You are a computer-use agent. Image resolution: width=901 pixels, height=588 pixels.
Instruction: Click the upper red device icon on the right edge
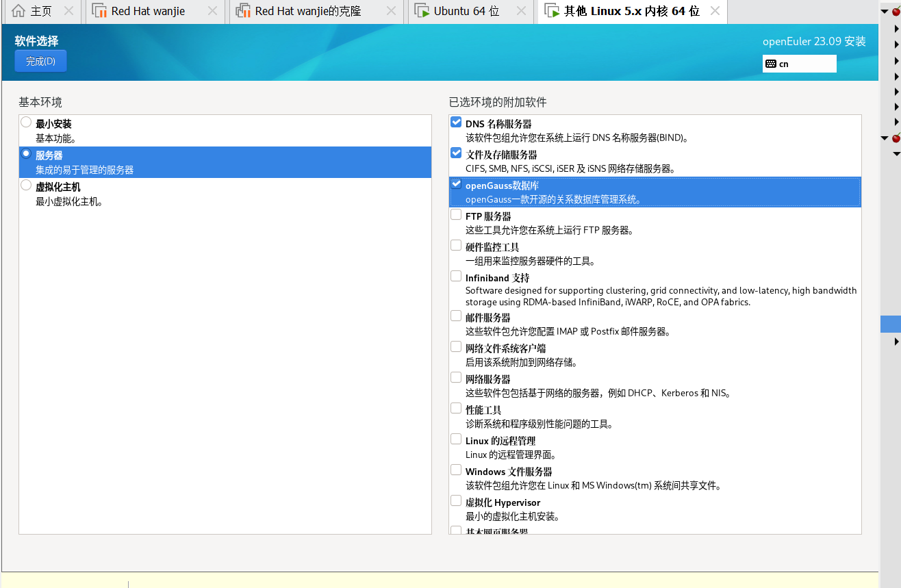[x=897, y=11]
